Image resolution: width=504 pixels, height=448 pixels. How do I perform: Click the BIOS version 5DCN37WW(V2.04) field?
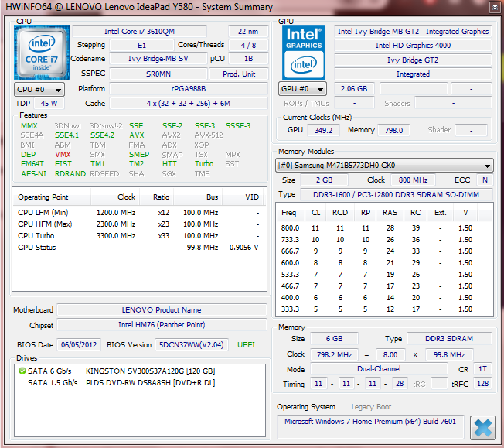[x=192, y=344]
